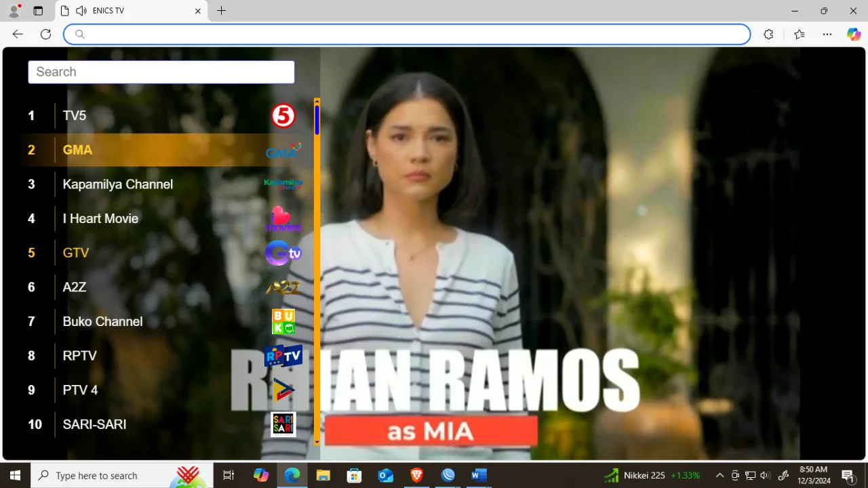The height and width of the screenshot is (488, 868).
Task: Focus the channel Search box
Action: 161,72
